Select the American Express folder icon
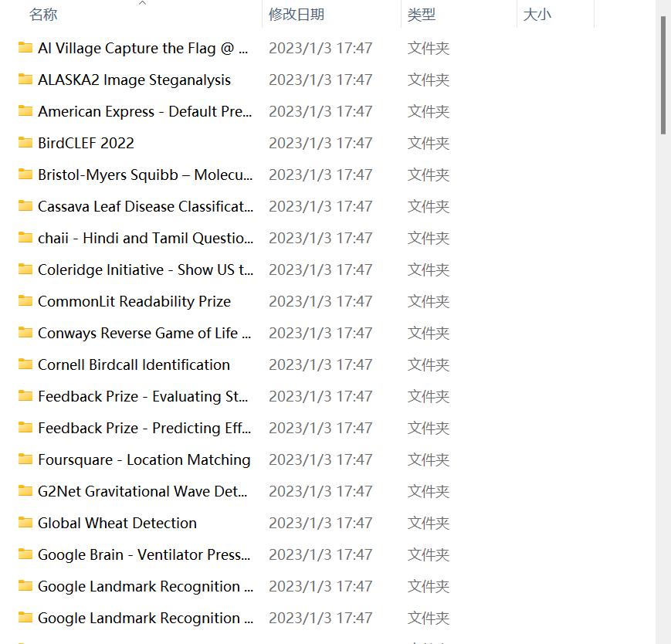 point(25,110)
